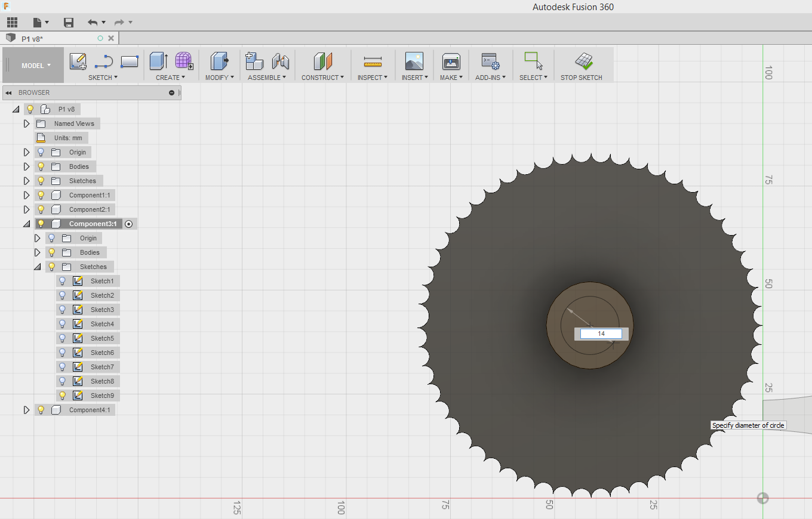
Task: Select Sketch3 in the browser tree
Action: pyautogui.click(x=102, y=310)
